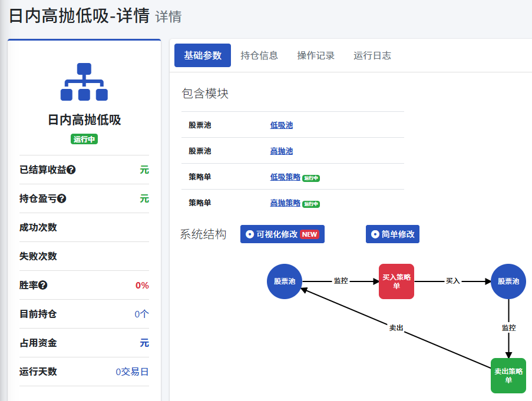Click the 目前持仓 row label
Screen dimensions: 532x401
click(38, 314)
